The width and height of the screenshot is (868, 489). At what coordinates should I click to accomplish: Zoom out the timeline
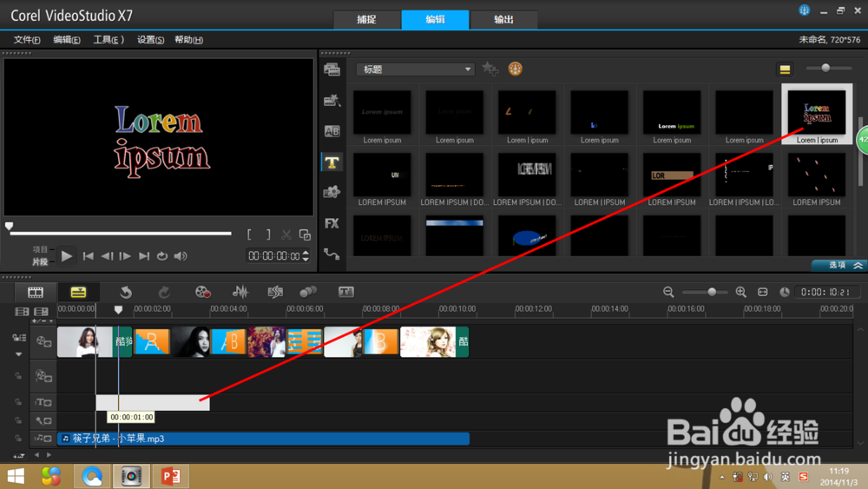point(668,292)
